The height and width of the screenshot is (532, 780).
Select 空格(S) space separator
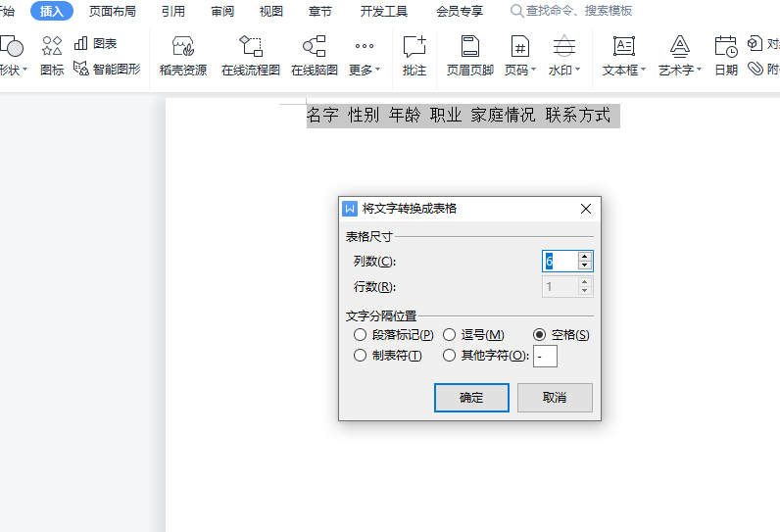(561, 335)
